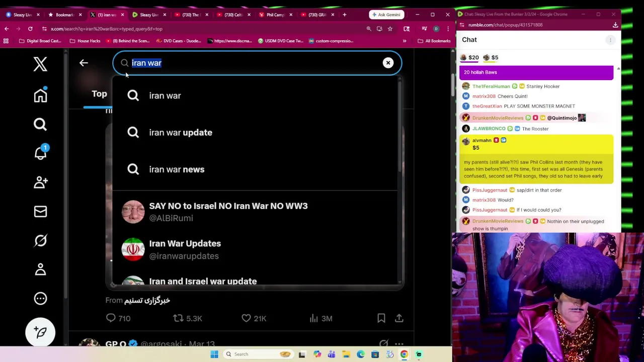This screenshot has width=644, height=362.
Task: Open the Chrome apps grid shortcut
Action: point(6,41)
